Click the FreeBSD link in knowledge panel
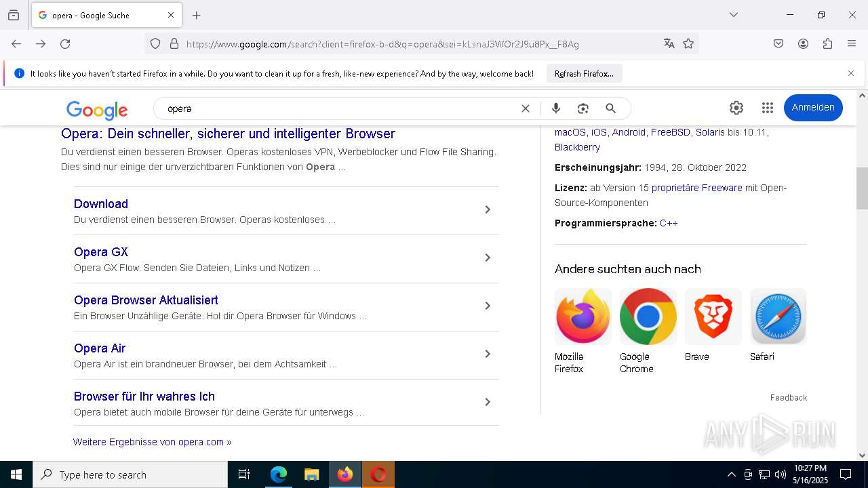Image resolution: width=868 pixels, height=488 pixels. [x=670, y=132]
